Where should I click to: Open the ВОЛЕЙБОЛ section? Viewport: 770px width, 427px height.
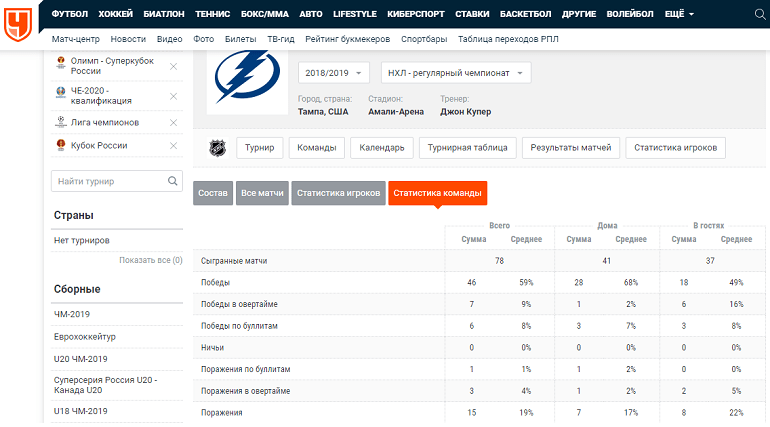point(630,14)
